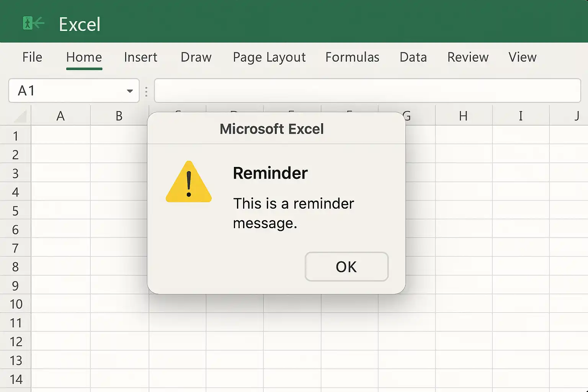Open the File menu
This screenshot has height=392, width=588.
click(x=32, y=57)
